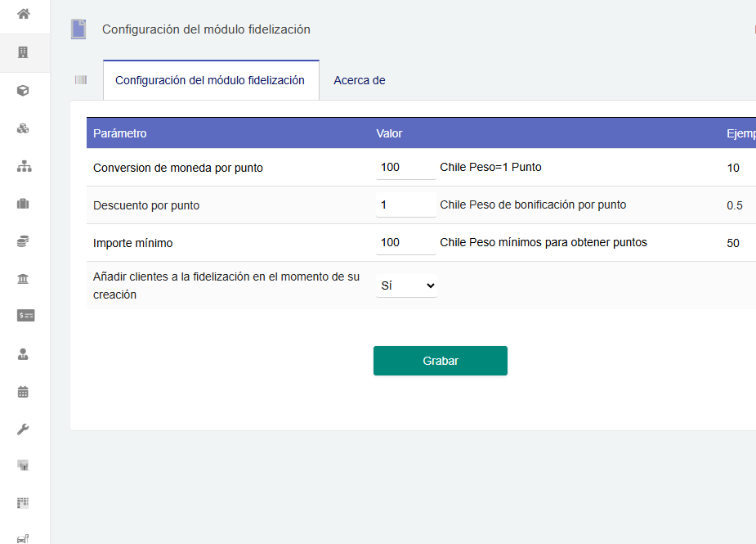Open the añadir clientes a la fidelización dropdown
The height and width of the screenshot is (544, 756).
405,285
